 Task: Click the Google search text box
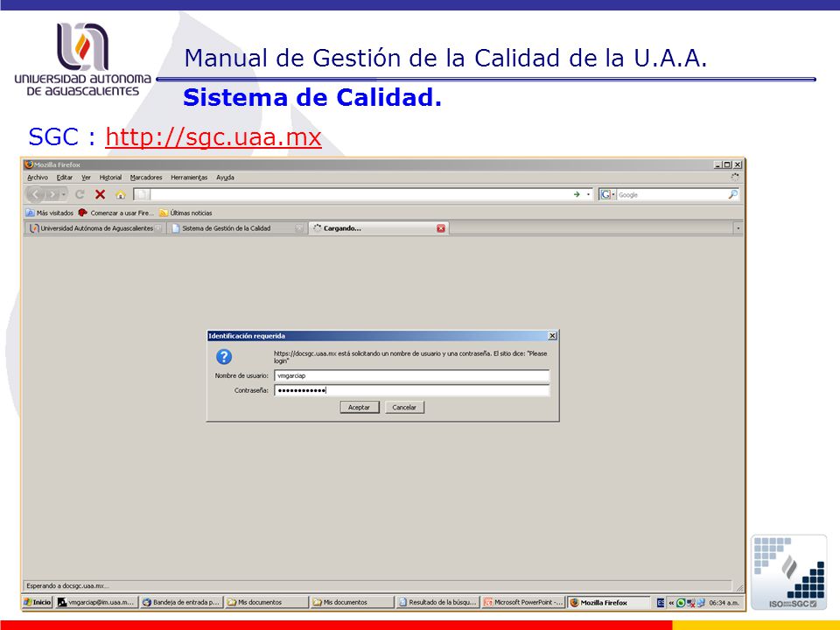pyautogui.click(x=672, y=194)
